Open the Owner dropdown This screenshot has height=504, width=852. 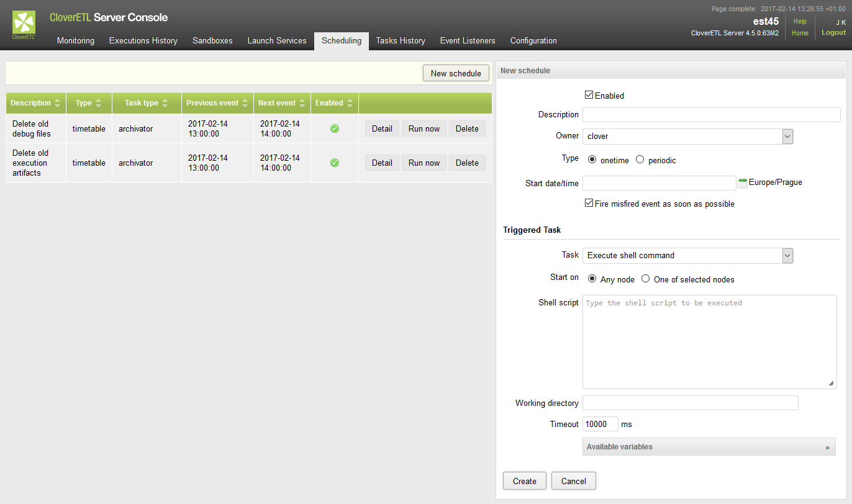point(687,136)
